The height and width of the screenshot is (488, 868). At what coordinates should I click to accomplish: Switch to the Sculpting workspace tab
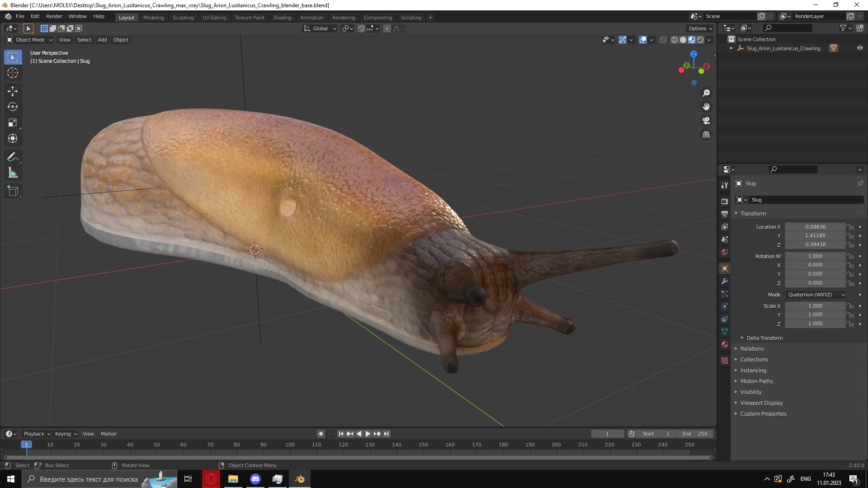183,18
